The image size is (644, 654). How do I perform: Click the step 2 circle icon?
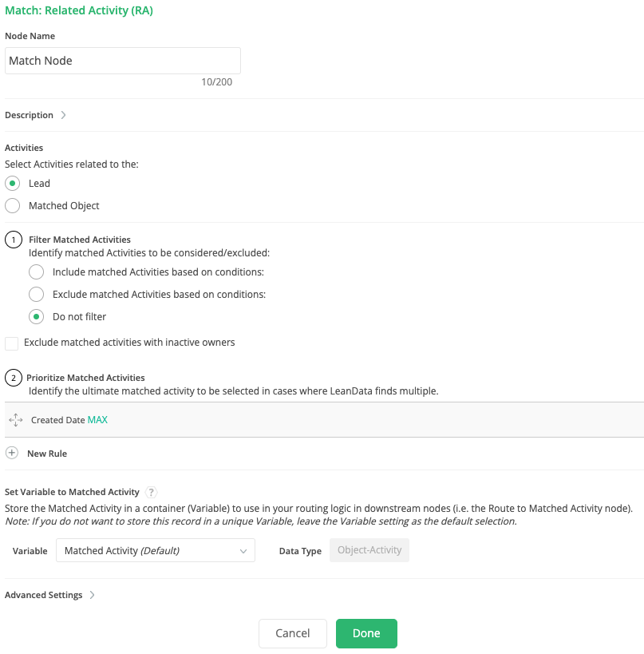[13, 378]
